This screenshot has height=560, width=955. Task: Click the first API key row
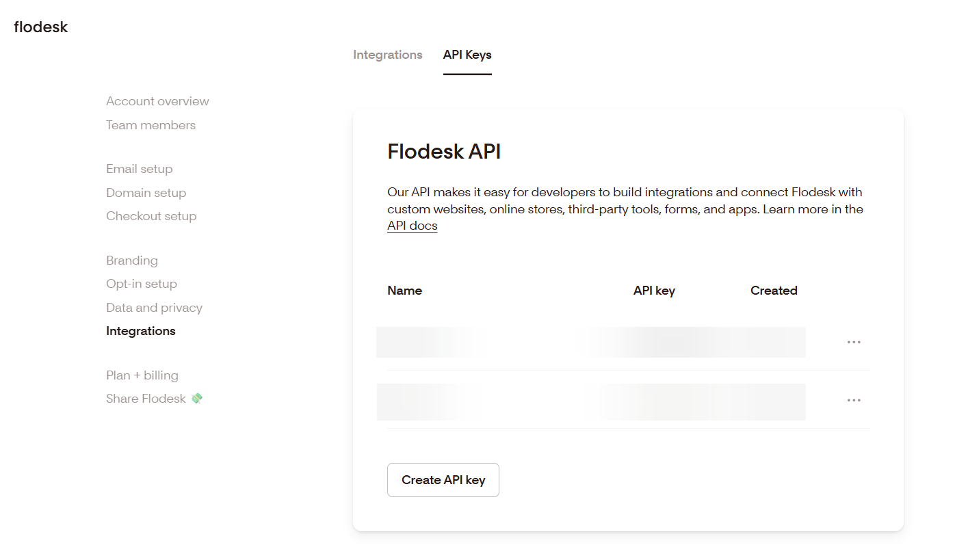tap(590, 342)
